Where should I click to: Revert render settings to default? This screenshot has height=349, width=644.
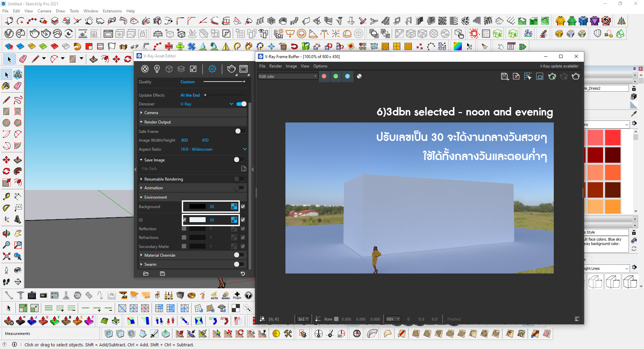243,273
